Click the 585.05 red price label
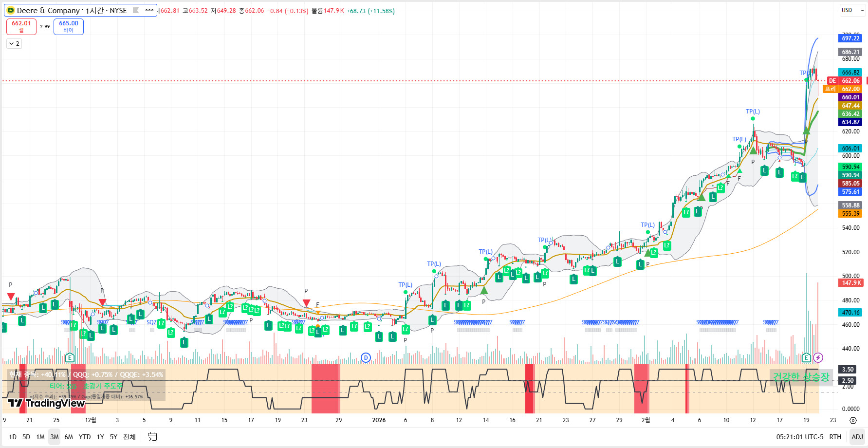Image resolution: width=868 pixels, height=448 pixels. (850, 184)
